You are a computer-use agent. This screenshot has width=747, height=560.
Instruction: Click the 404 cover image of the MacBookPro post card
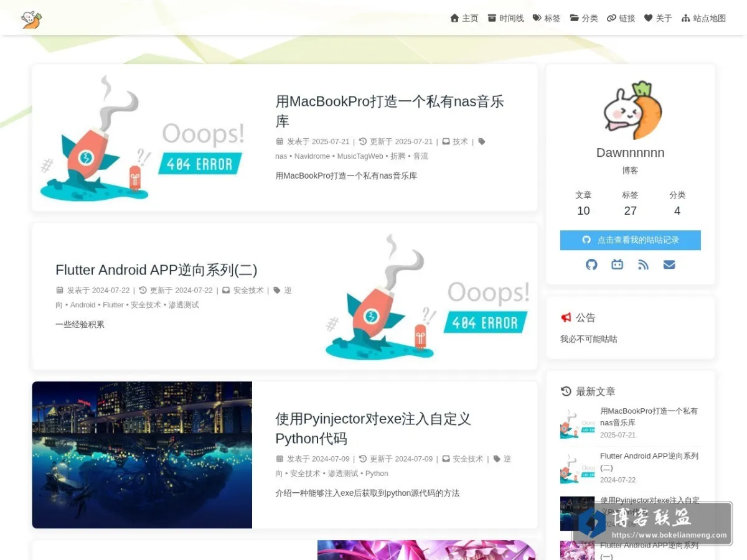(x=142, y=138)
